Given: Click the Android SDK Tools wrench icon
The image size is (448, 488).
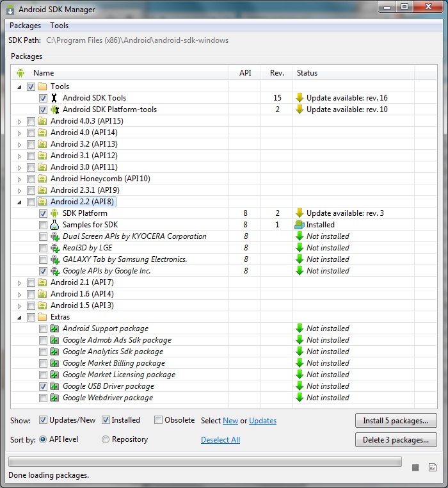Looking at the screenshot, I should tap(54, 98).
